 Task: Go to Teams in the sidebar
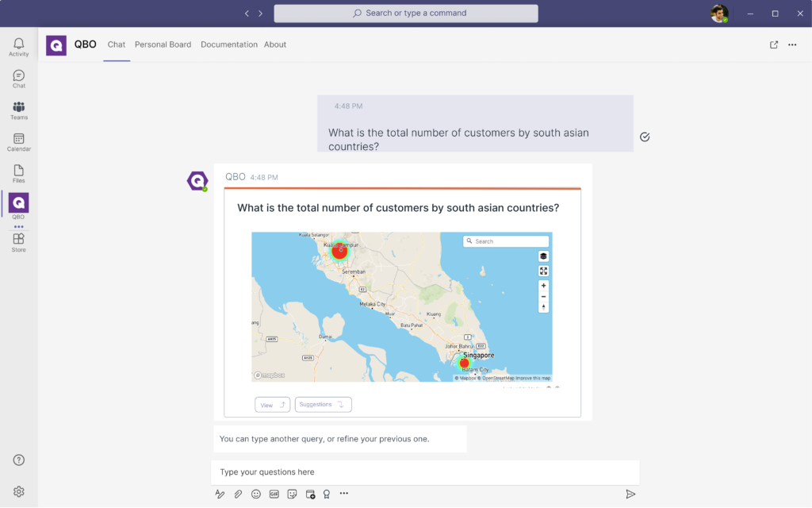pyautogui.click(x=19, y=110)
